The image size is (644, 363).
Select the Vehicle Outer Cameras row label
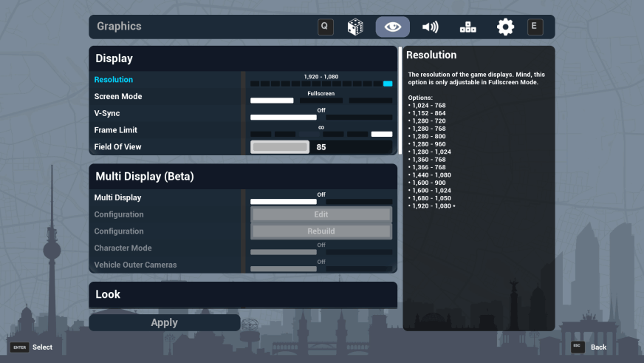coord(135,265)
